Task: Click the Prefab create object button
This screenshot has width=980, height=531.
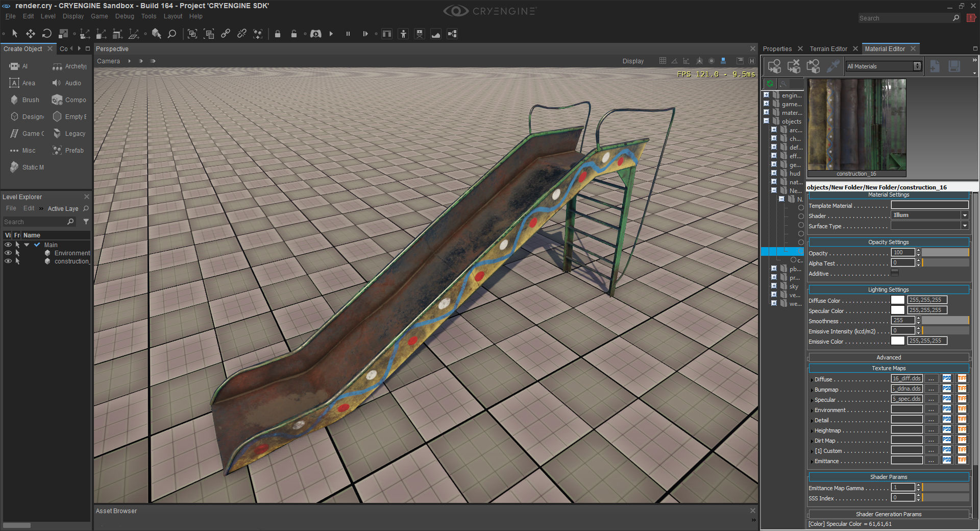Action: (x=68, y=151)
